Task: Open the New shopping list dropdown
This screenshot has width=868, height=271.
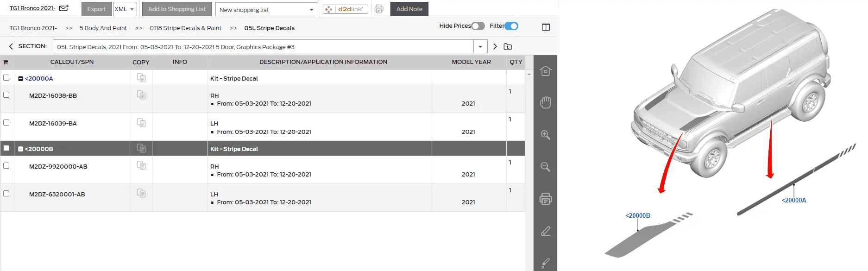Action: point(266,9)
